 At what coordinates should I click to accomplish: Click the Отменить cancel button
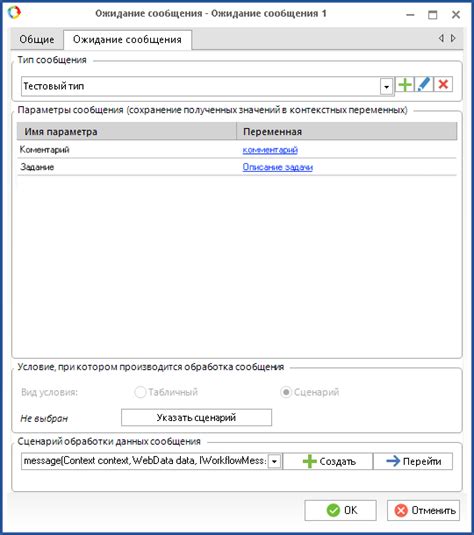(423, 510)
